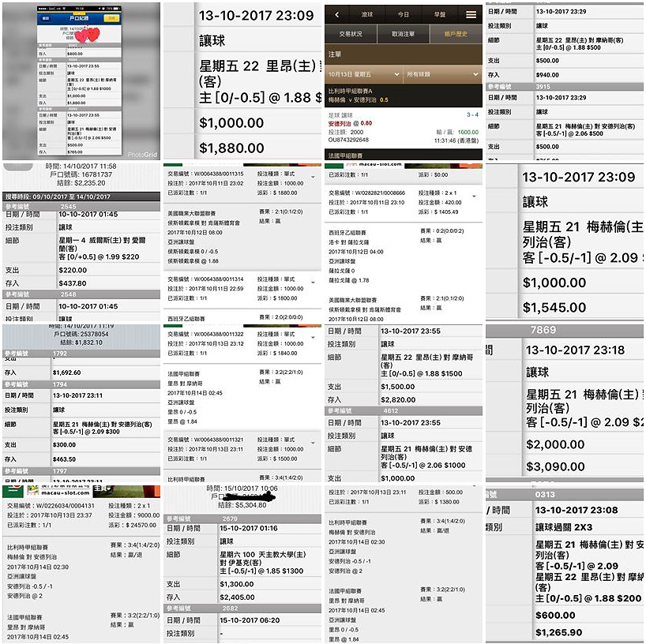Click the 3 - 4 score text
This screenshot has width=646, height=644.
tap(472, 114)
